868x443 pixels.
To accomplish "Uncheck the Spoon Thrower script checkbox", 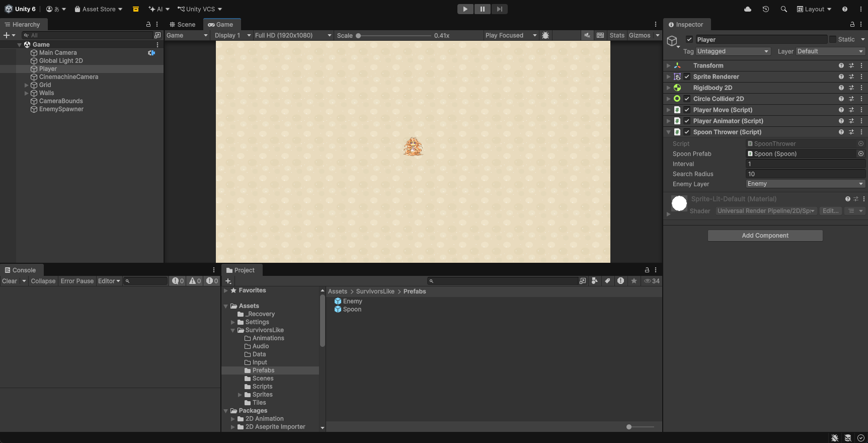I will (x=687, y=132).
